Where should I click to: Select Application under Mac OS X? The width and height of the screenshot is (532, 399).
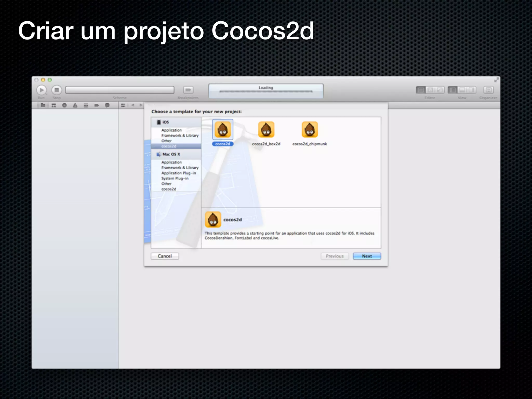click(x=171, y=162)
